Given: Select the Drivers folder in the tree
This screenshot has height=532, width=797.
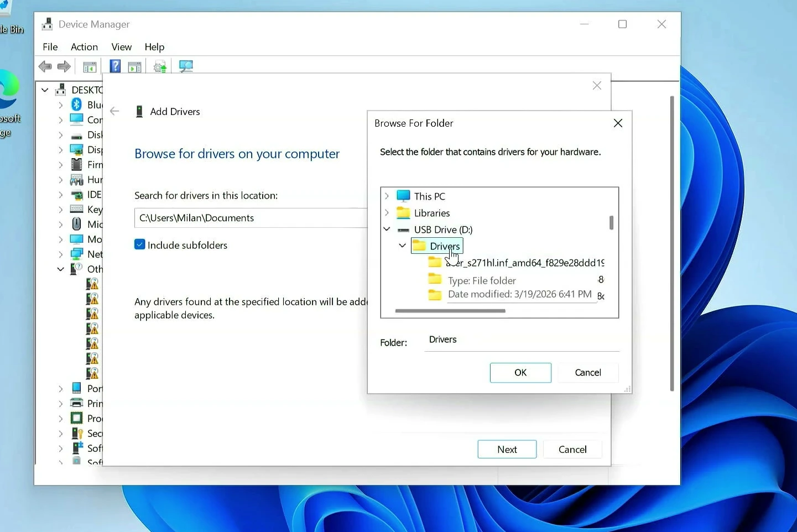Looking at the screenshot, I should tap(437, 246).
